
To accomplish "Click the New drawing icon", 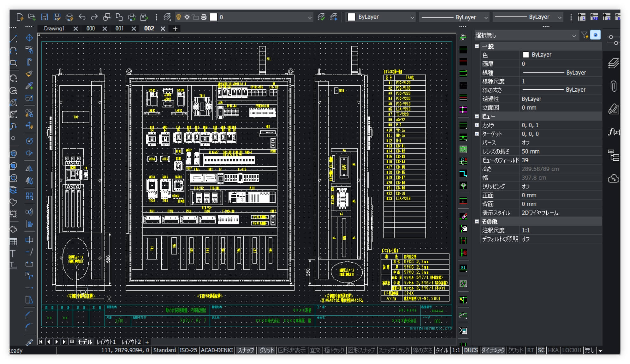I will click(20, 17).
